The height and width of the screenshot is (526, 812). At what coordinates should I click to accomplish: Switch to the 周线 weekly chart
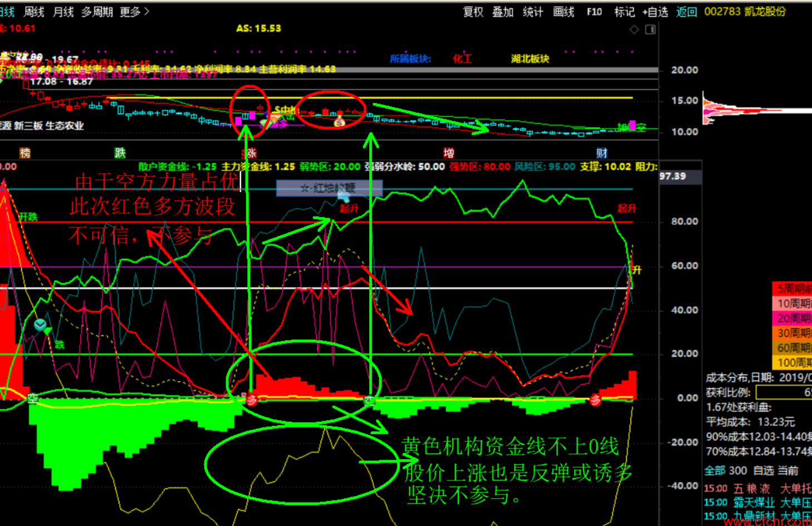pyautogui.click(x=34, y=12)
